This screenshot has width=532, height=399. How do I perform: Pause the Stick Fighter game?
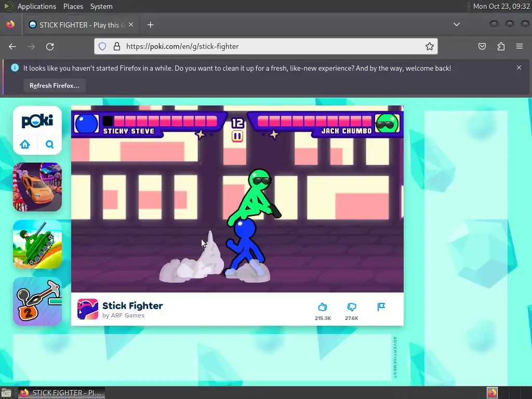click(237, 137)
